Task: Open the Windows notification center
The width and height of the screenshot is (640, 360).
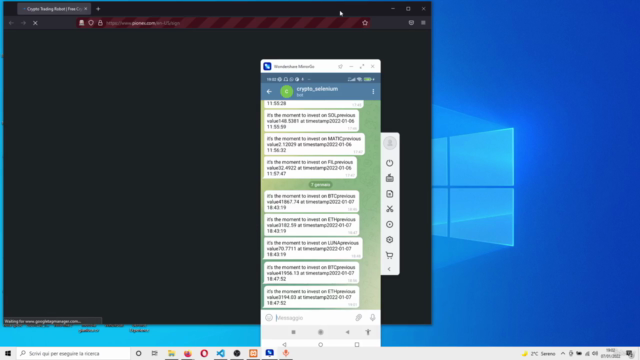Action: 630,353
